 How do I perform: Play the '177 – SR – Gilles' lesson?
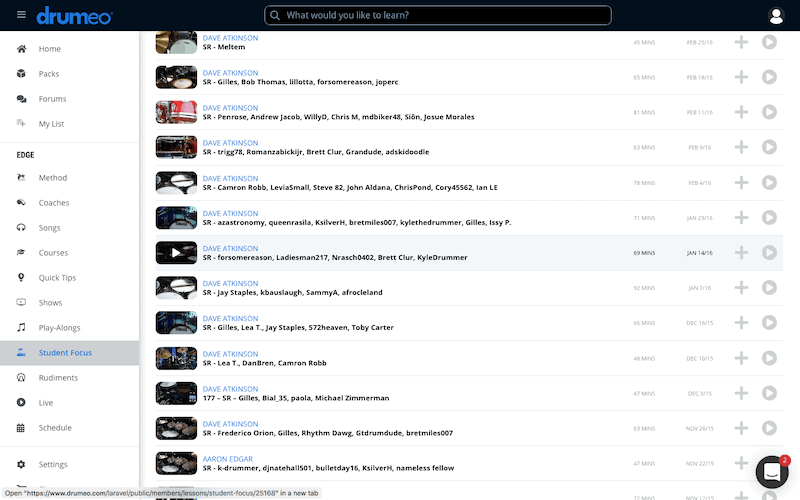pyautogui.click(x=769, y=393)
